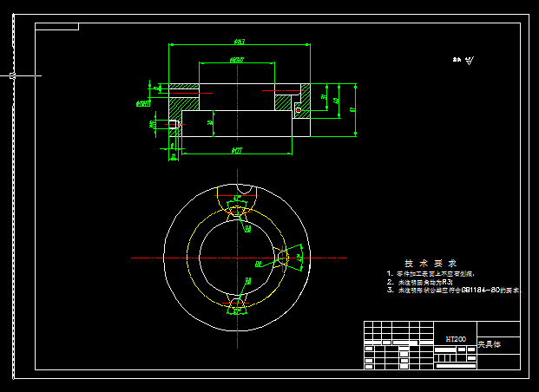Click the middle vertical dimension right of section
This screenshot has height=392, width=539.
point(337,101)
